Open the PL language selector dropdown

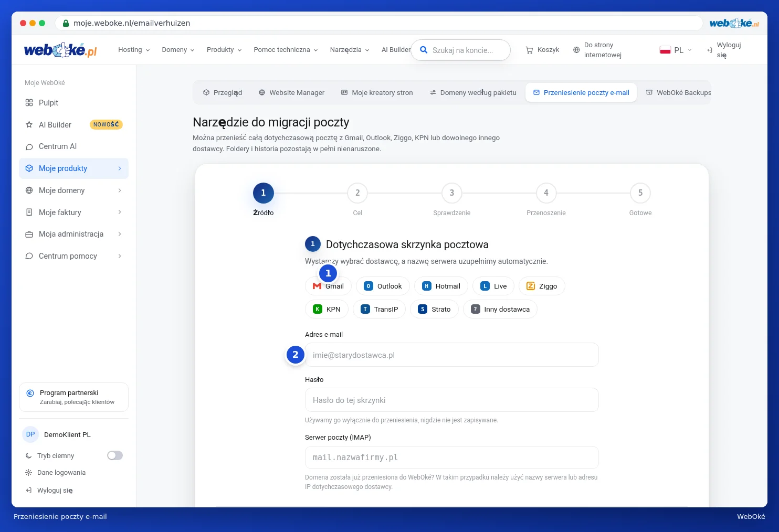[x=676, y=50]
